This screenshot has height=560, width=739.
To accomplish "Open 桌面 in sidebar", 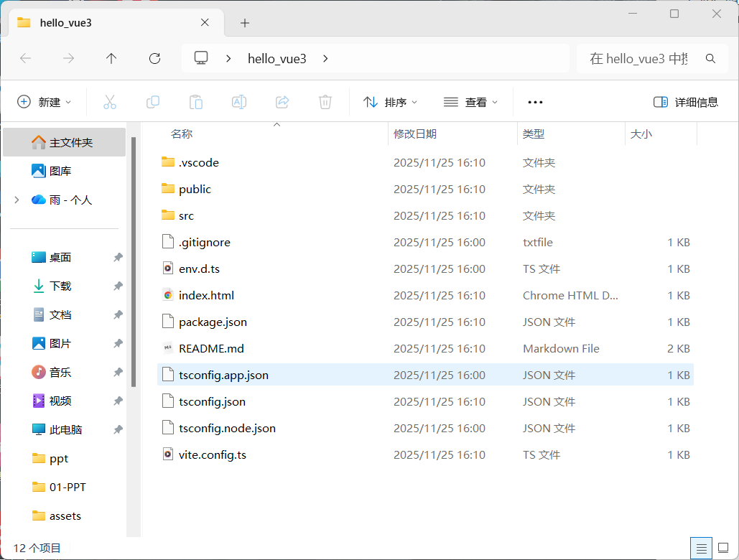I will tap(65, 257).
